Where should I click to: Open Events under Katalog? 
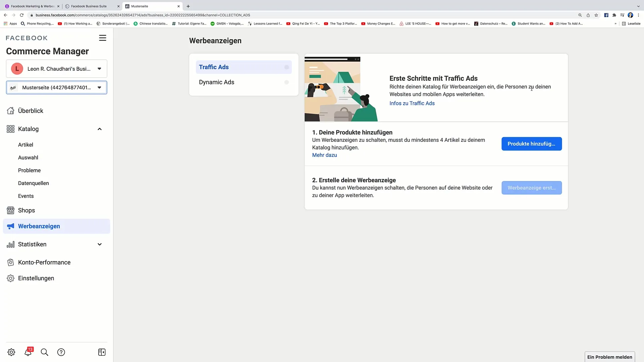point(26,196)
